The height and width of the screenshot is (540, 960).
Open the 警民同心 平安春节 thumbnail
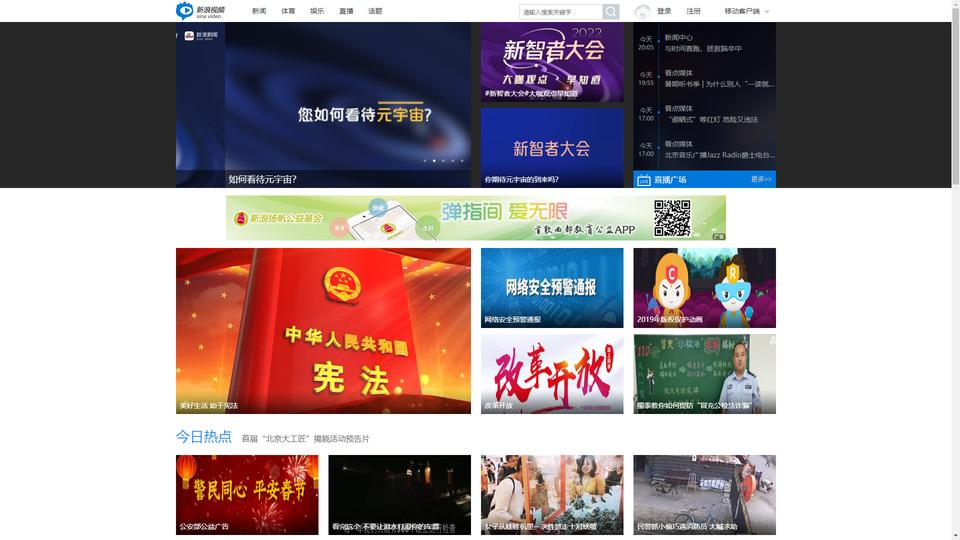(x=247, y=495)
